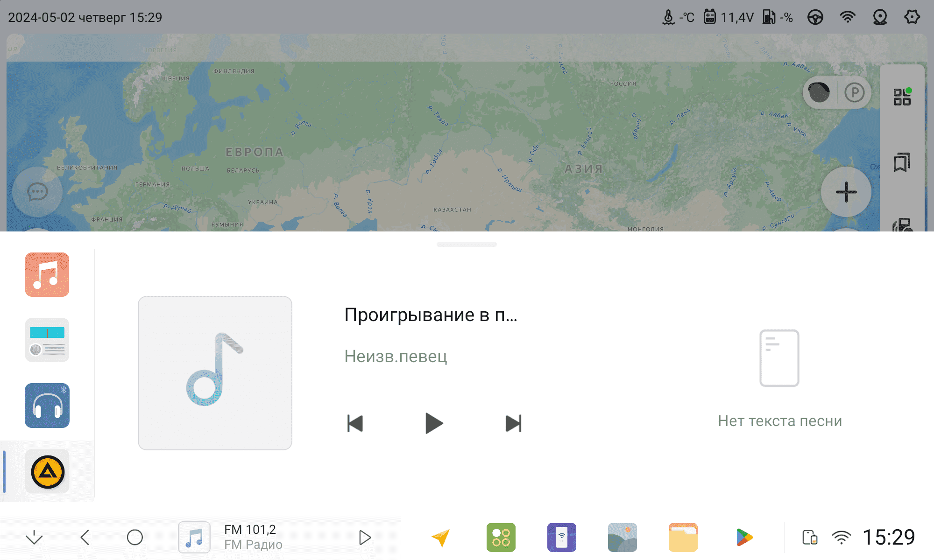This screenshot has height=560, width=934.
Task: Open Bluetooth headphones audio source
Action: (x=47, y=405)
